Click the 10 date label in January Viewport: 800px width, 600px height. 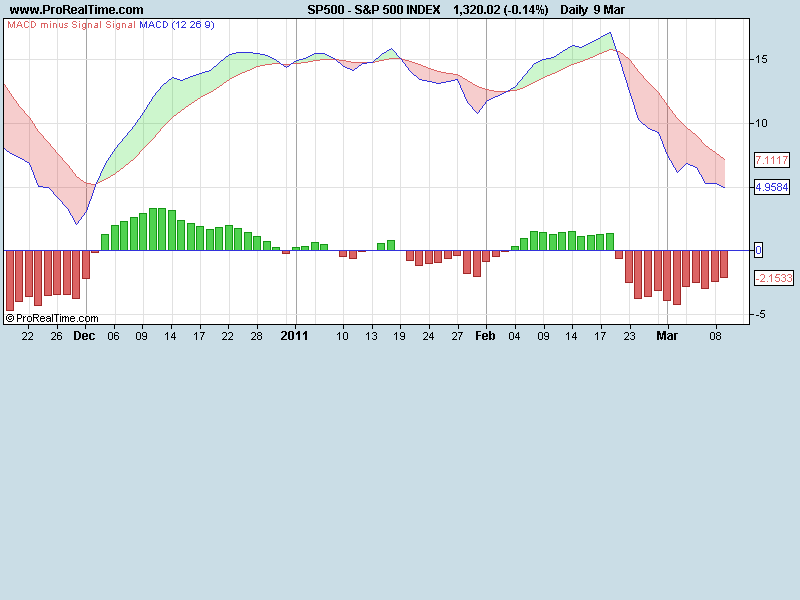pos(342,336)
